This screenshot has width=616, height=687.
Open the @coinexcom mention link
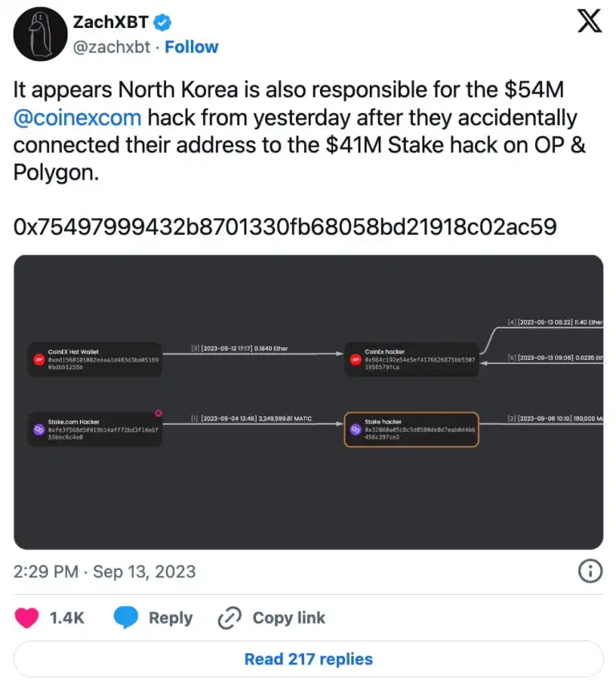78,118
